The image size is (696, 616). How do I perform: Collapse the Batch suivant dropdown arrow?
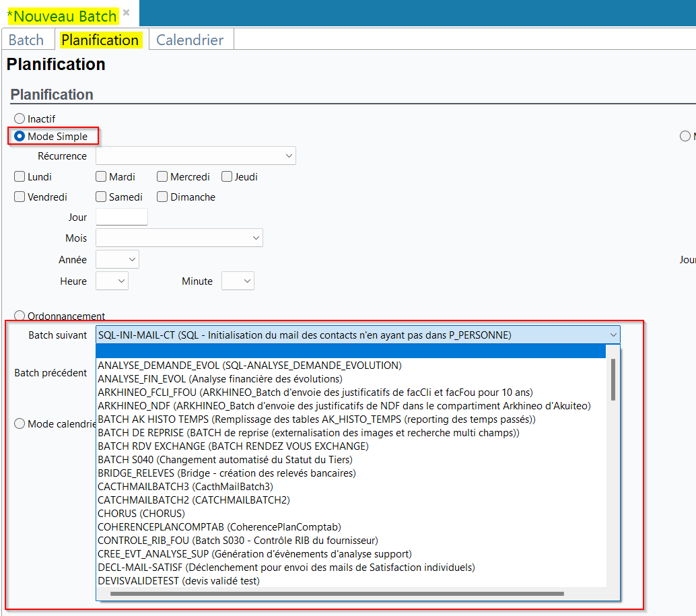tap(613, 335)
